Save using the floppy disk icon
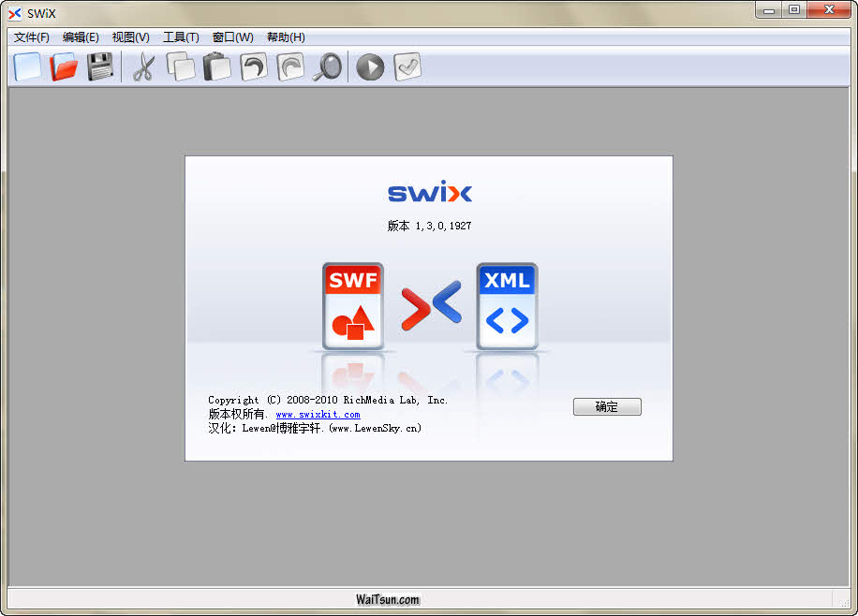 (100, 66)
